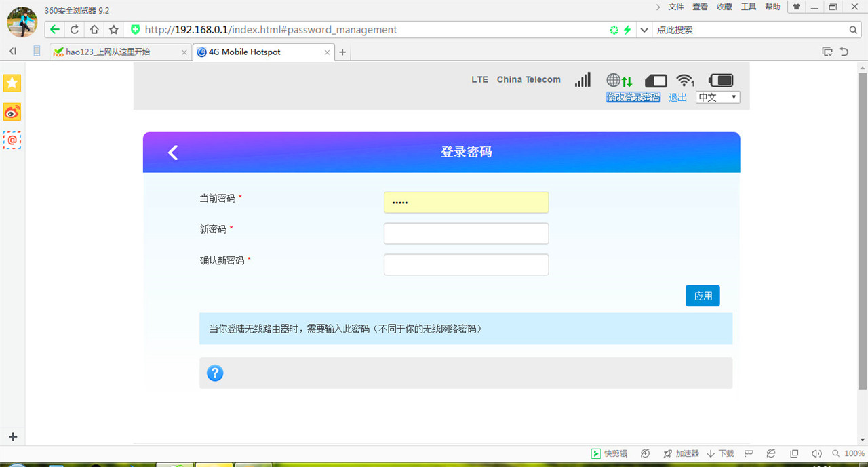
Task: Click the volume icon in status bar
Action: pos(816,453)
